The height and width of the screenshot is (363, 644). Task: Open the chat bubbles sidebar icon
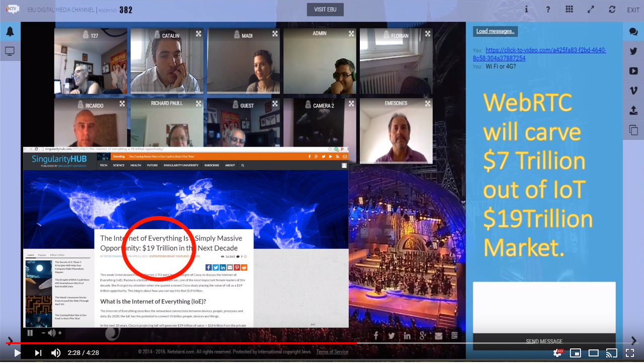pos(633,32)
